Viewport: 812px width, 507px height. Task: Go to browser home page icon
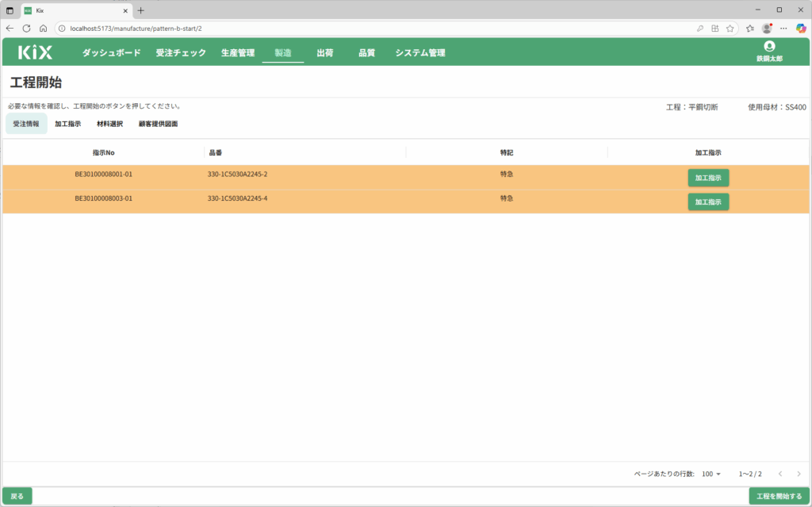[x=43, y=28]
